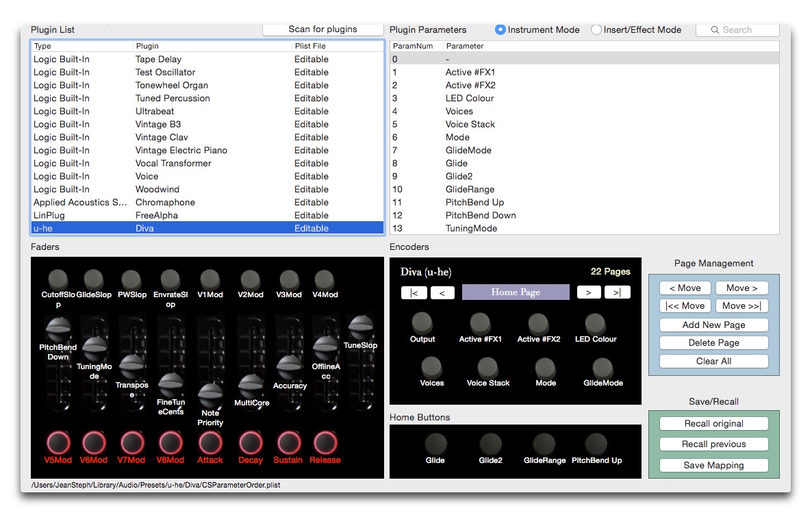Click the Output encoder knob
The height and width of the screenshot is (517, 812).
coord(422,322)
